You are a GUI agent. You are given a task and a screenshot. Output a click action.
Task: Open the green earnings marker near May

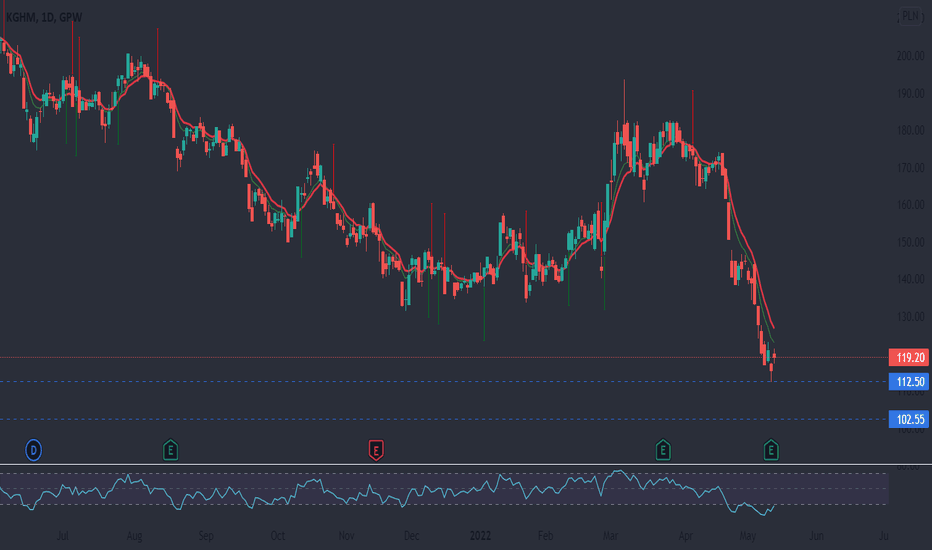tap(771, 450)
